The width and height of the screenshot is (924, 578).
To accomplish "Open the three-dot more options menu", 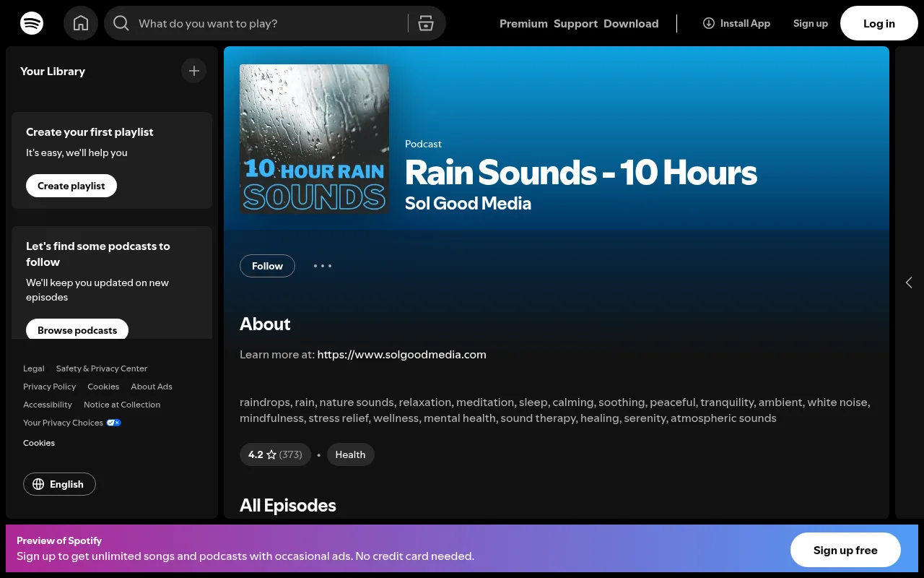I will point(323,266).
